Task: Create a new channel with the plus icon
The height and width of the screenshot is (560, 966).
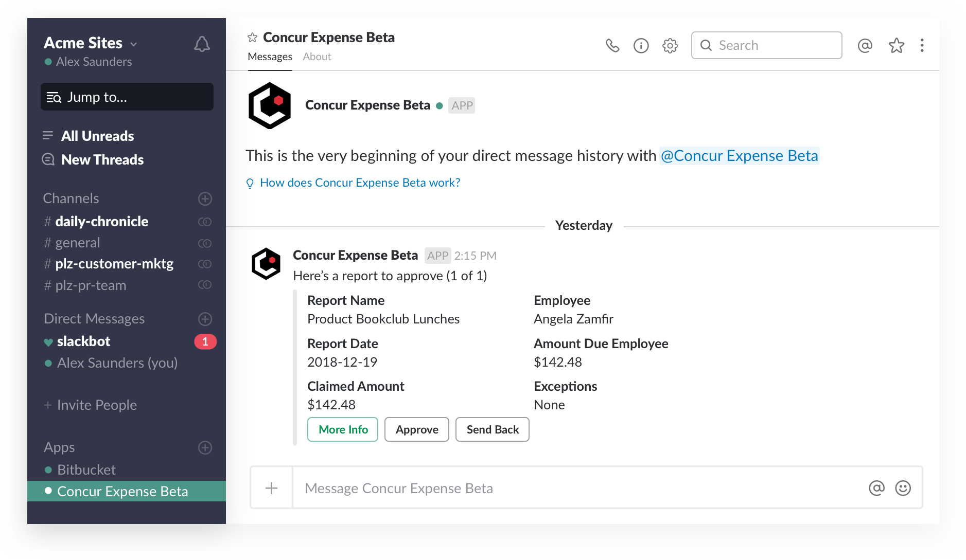Action: (x=205, y=198)
